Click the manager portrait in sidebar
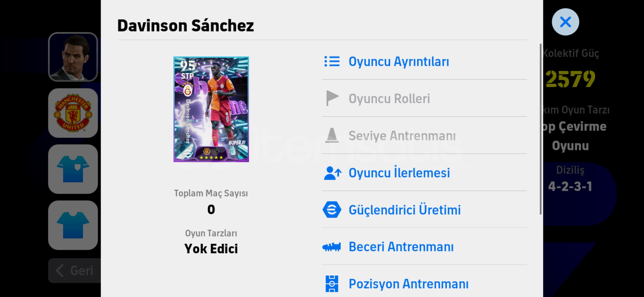Viewport: 644px width, 297px height. [73, 57]
